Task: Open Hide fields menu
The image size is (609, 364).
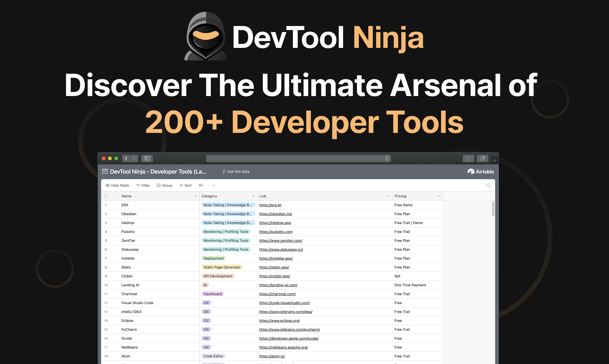Action: click(x=117, y=185)
